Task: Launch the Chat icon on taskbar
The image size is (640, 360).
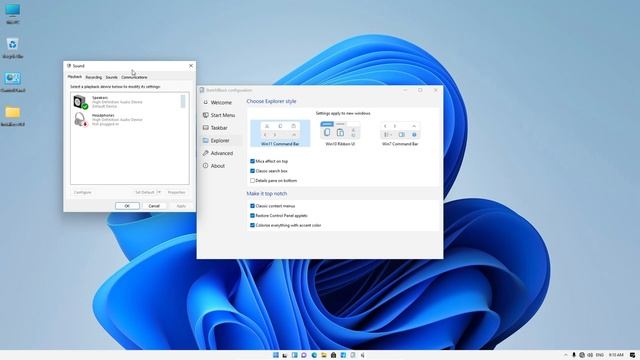Action: [x=304, y=355]
